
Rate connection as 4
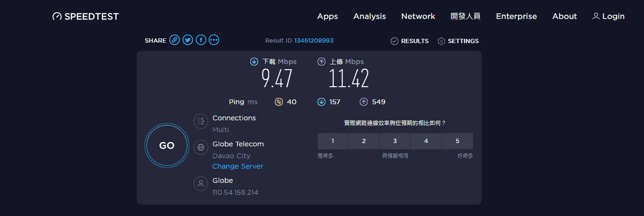[x=426, y=141]
